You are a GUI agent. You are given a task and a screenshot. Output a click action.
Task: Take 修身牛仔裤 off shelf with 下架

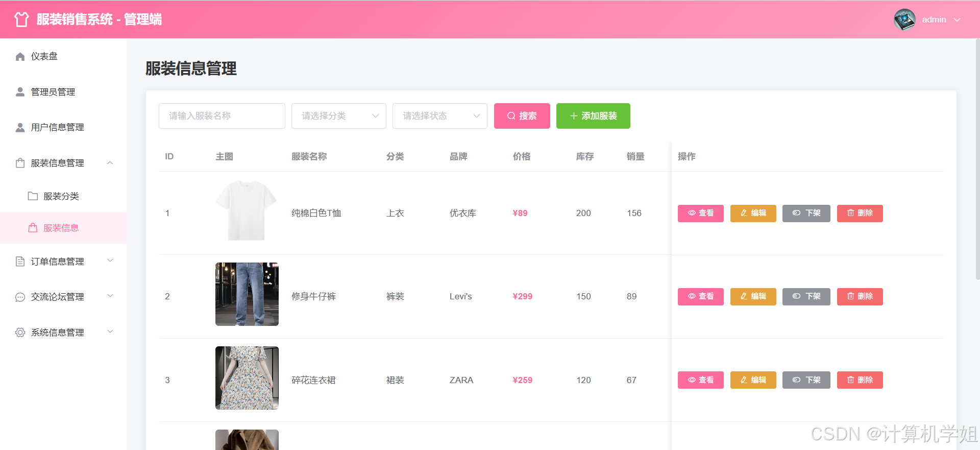pyautogui.click(x=806, y=296)
